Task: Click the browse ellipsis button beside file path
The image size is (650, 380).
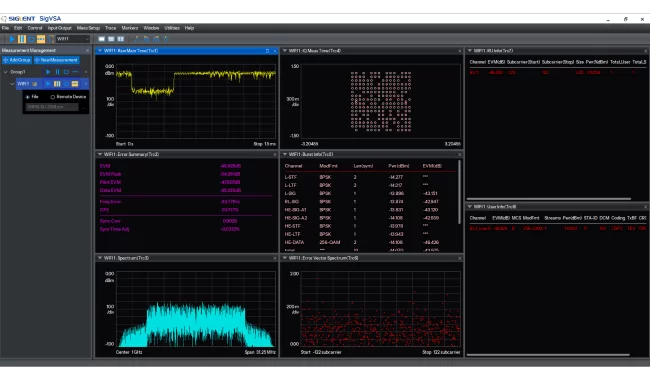Action: (x=83, y=107)
